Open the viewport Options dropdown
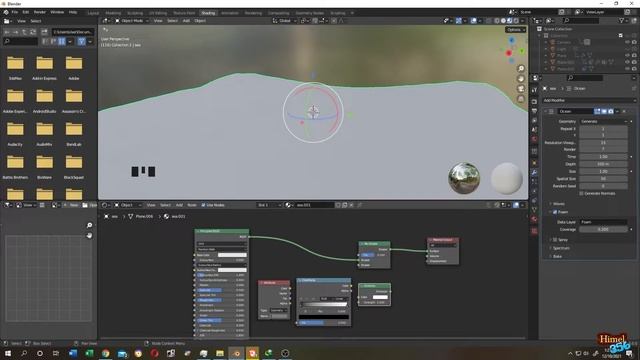This screenshot has height=360, width=640. [515, 30]
